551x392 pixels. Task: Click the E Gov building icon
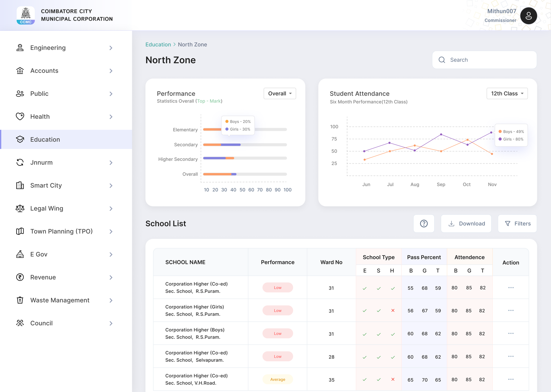(20, 254)
